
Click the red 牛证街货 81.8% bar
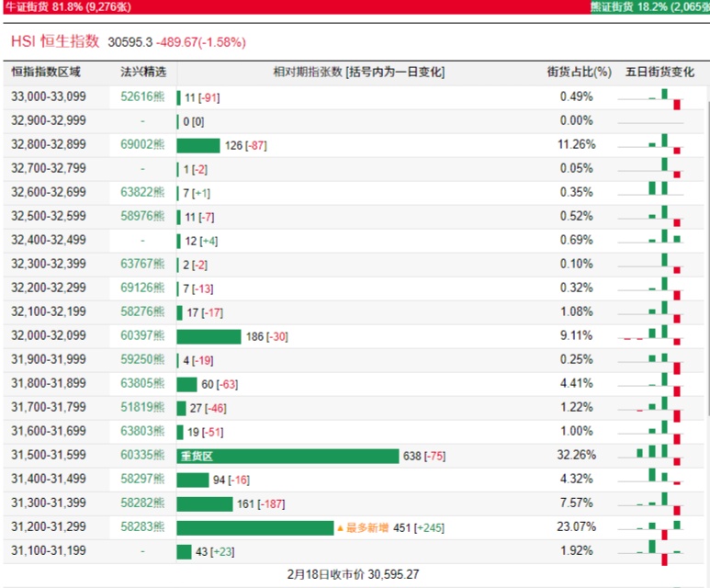pyautogui.click(x=297, y=6)
